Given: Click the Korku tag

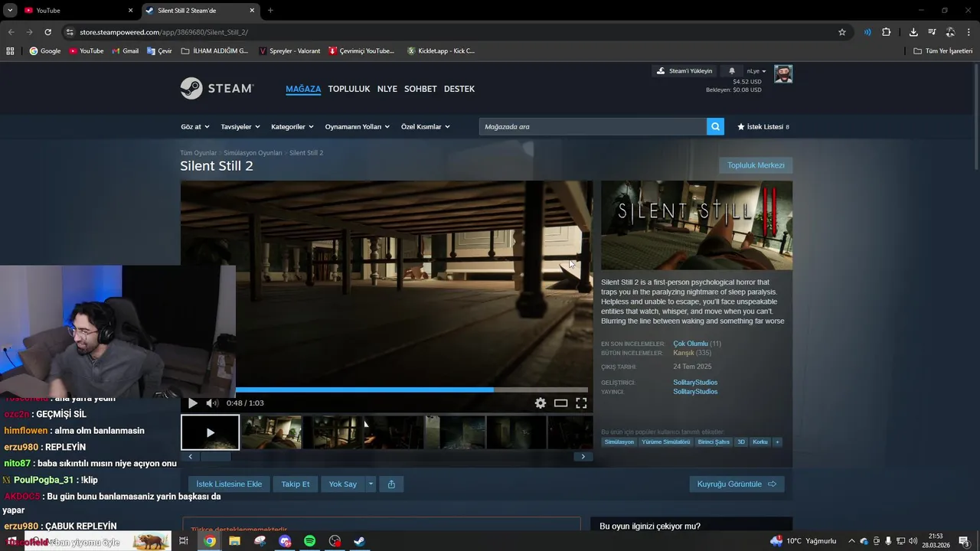Looking at the screenshot, I should click(760, 442).
